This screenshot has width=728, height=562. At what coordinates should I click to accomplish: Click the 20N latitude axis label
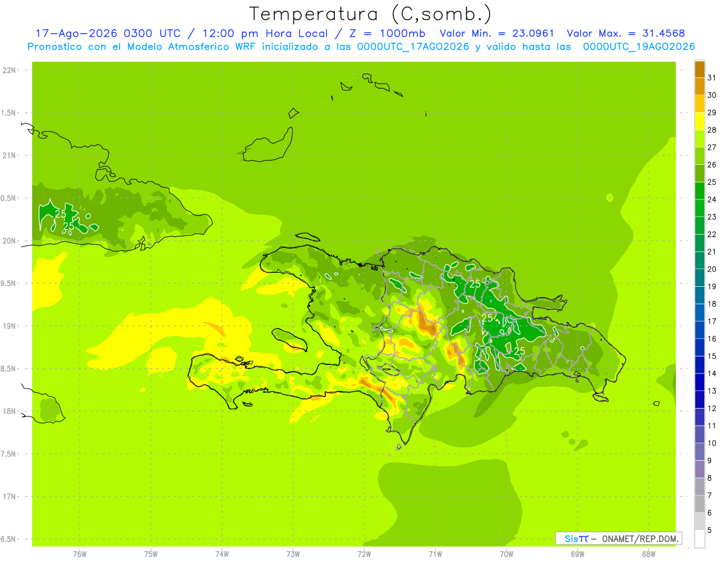(10, 241)
